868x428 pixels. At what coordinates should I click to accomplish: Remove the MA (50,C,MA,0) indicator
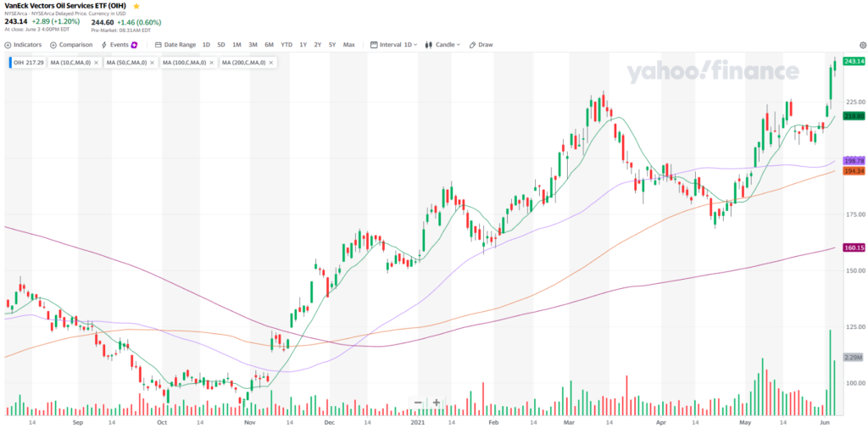pyautogui.click(x=153, y=63)
